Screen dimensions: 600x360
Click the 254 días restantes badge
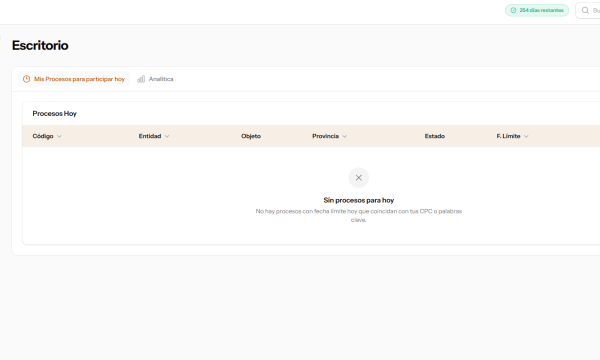tap(537, 10)
